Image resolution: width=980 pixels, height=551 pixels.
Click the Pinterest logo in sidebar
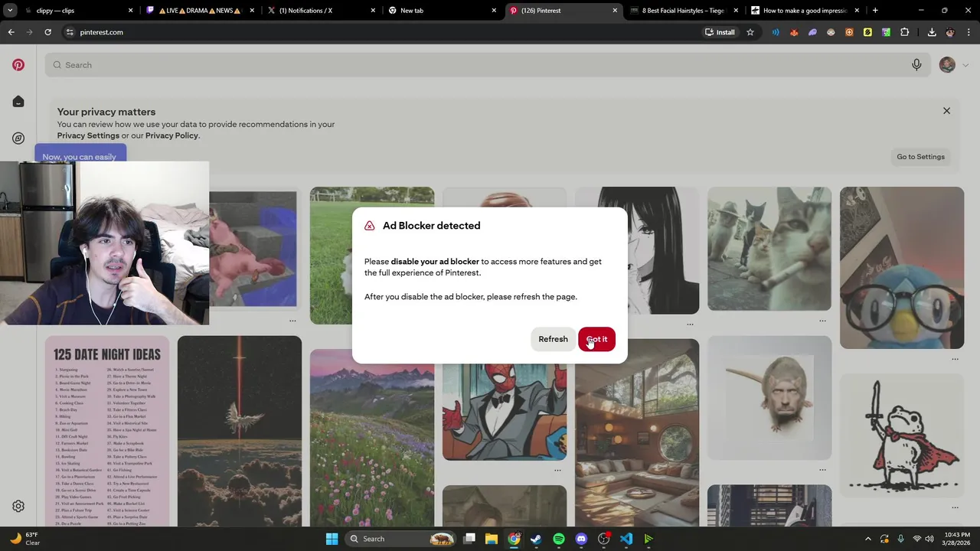click(x=18, y=65)
